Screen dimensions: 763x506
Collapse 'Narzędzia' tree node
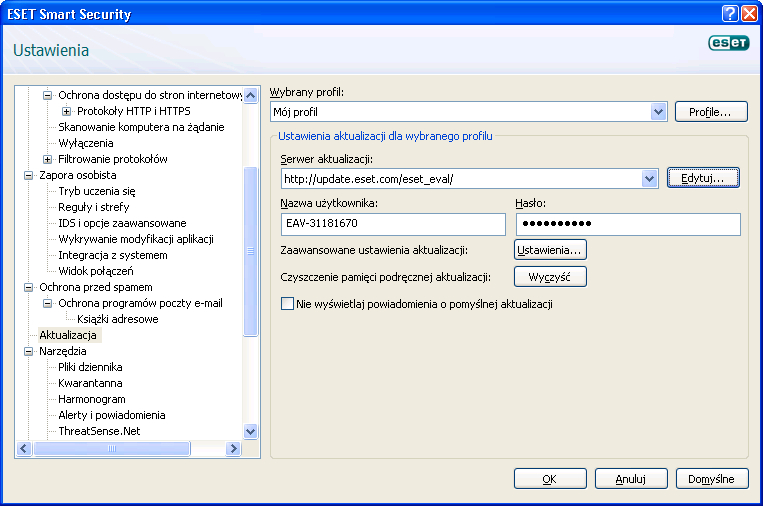[28, 351]
